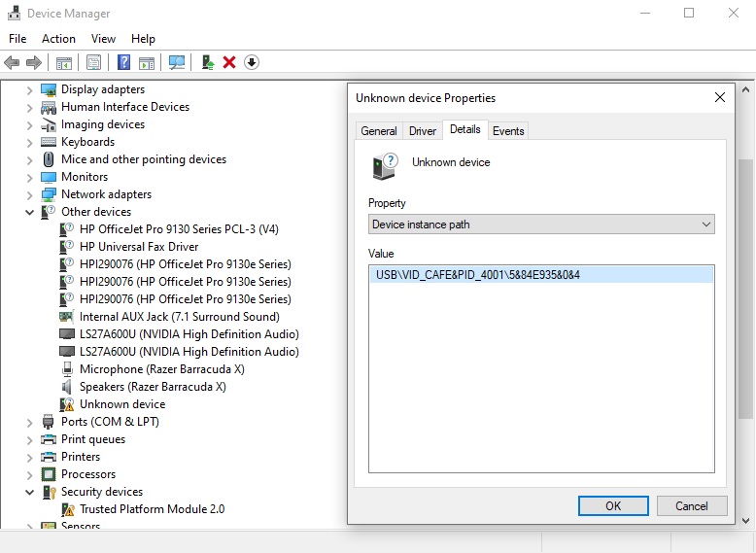Expand the Display adapters node
Viewport: 756px width, 553px height.
click(x=29, y=90)
